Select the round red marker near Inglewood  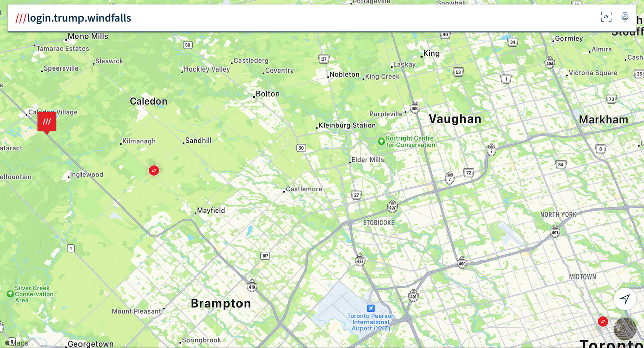coord(154,170)
